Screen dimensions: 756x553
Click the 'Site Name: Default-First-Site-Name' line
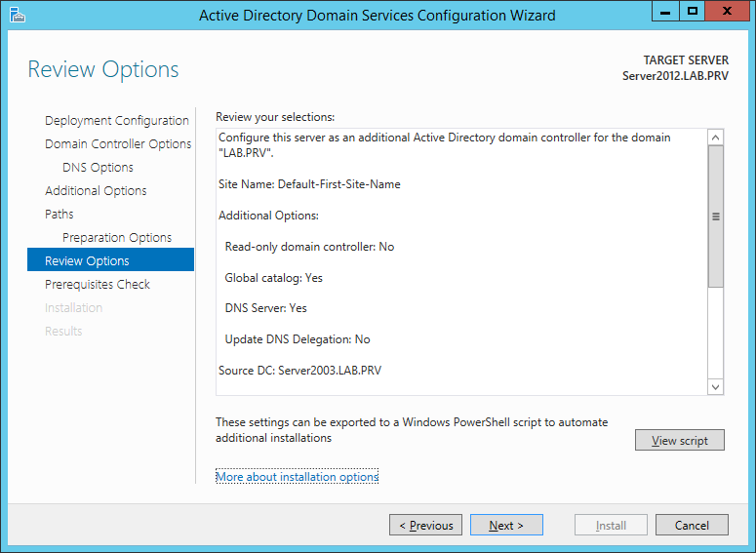[x=309, y=184]
